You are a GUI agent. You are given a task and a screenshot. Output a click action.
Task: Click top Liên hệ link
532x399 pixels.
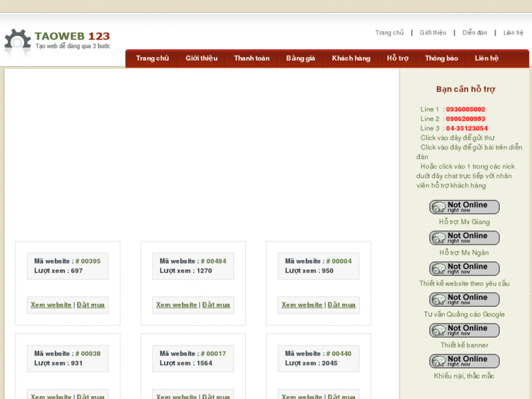pos(513,33)
